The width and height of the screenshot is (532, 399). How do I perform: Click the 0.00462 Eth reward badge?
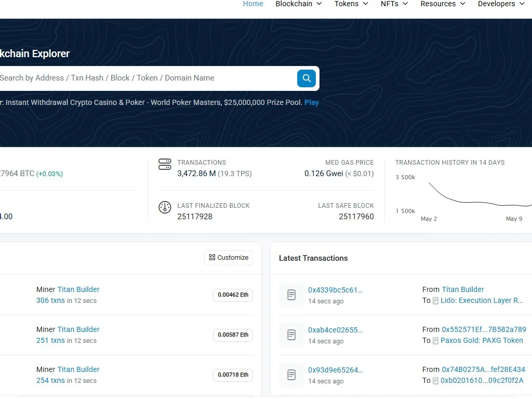click(233, 295)
